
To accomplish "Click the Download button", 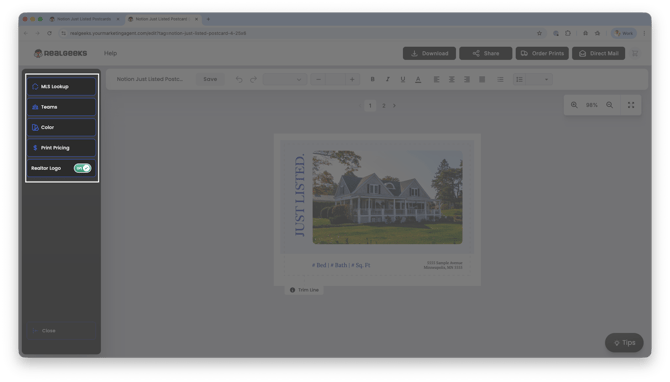I will click(429, 53).
